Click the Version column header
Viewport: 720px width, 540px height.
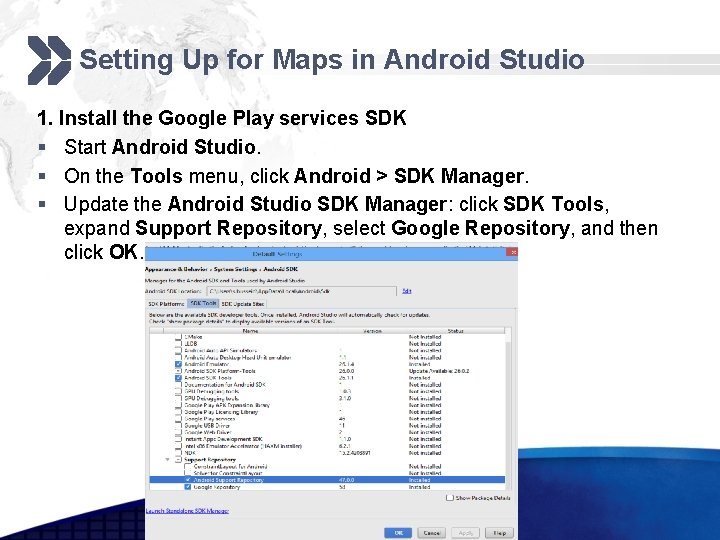pyautogui.click(x=372, y=331)
